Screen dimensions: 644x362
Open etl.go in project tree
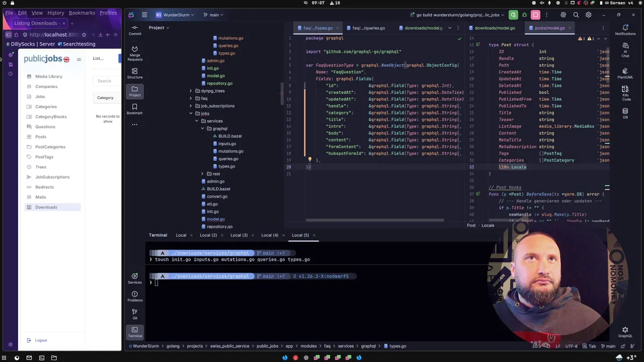(x=212, y=204)
